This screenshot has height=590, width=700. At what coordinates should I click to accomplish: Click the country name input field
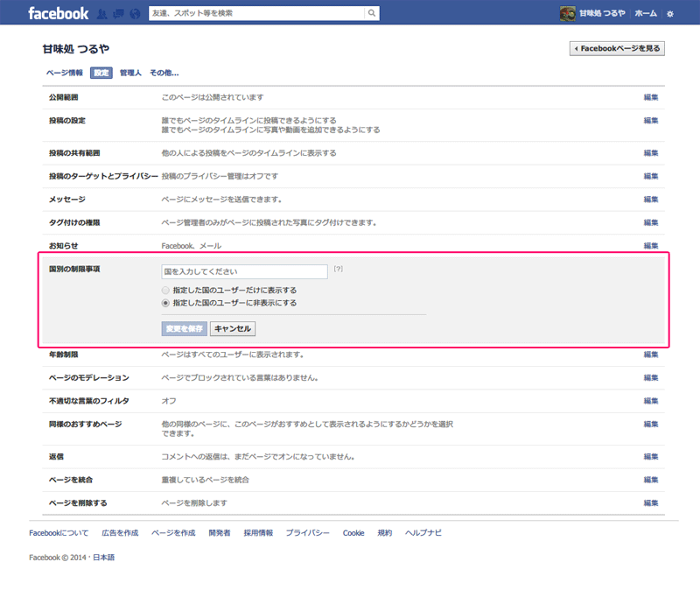(x=244, y=271)
